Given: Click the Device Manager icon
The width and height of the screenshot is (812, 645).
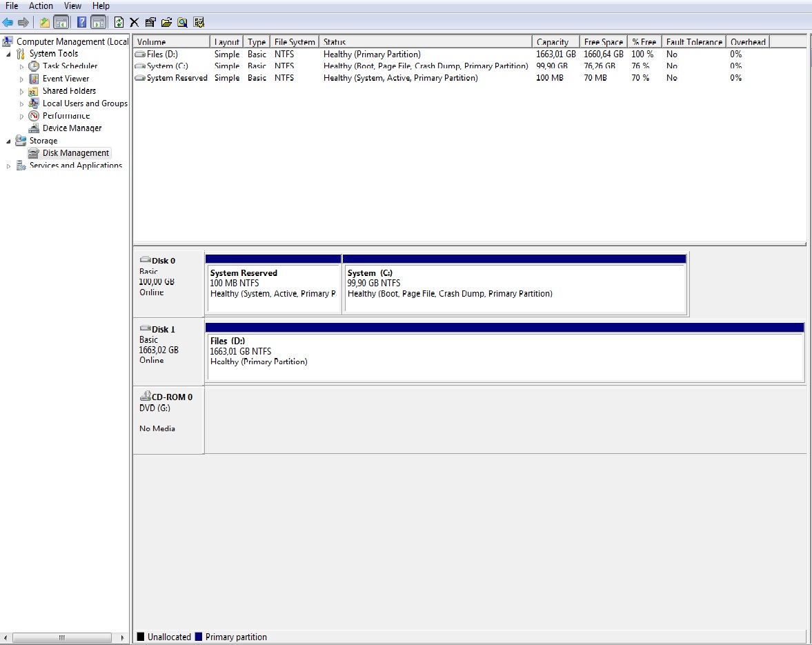Looking at the screenshot, I should pos(34,128).
